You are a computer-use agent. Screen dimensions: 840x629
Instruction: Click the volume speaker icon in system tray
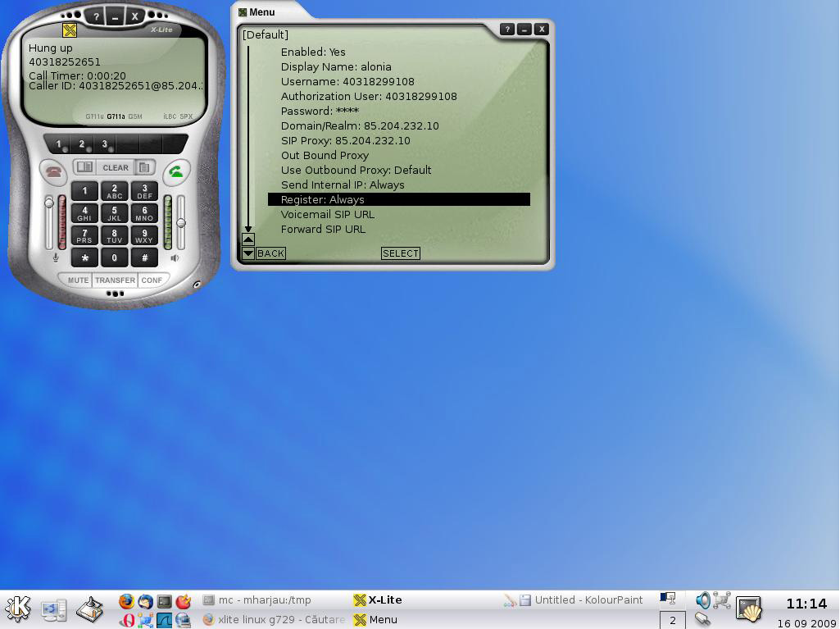point(702,600)
